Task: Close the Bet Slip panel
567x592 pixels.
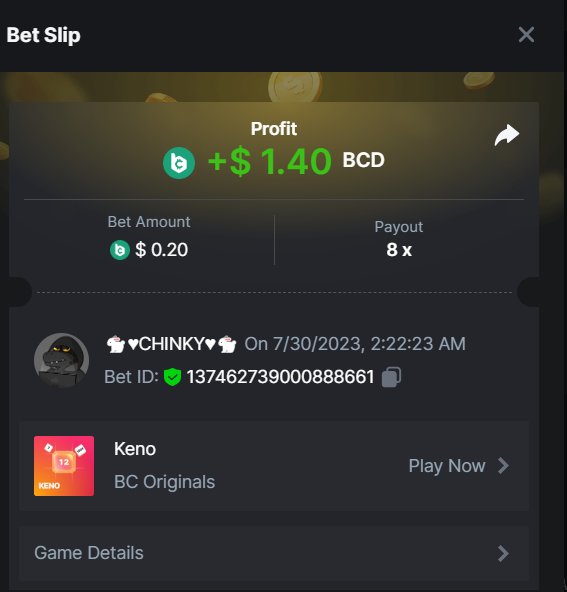Action: coord(526,35)
